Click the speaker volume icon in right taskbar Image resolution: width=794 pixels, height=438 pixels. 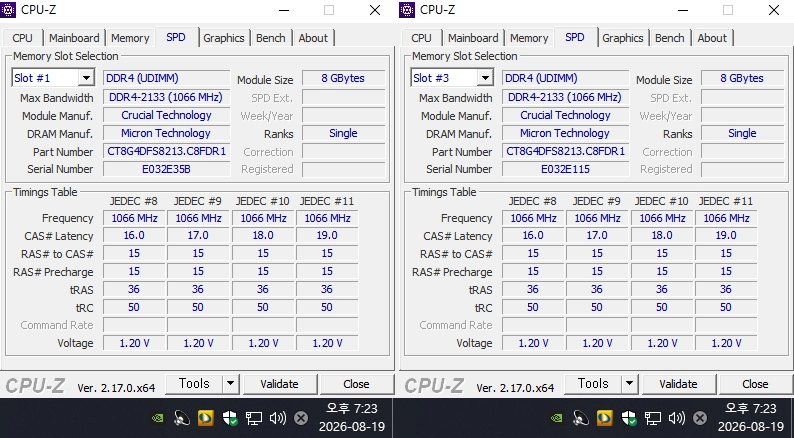coord(677,418)
